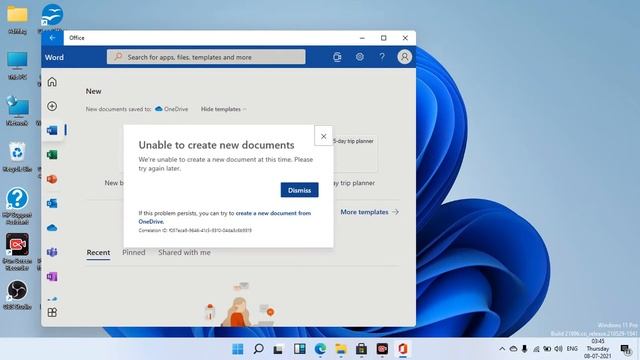Viewport: 640px width, 360px height.
Task: Open Help question mark icon
Action: click(382, 57)
